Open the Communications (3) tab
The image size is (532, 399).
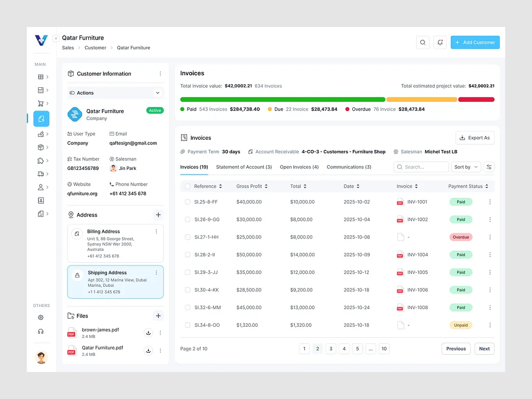tap(349, 167)
